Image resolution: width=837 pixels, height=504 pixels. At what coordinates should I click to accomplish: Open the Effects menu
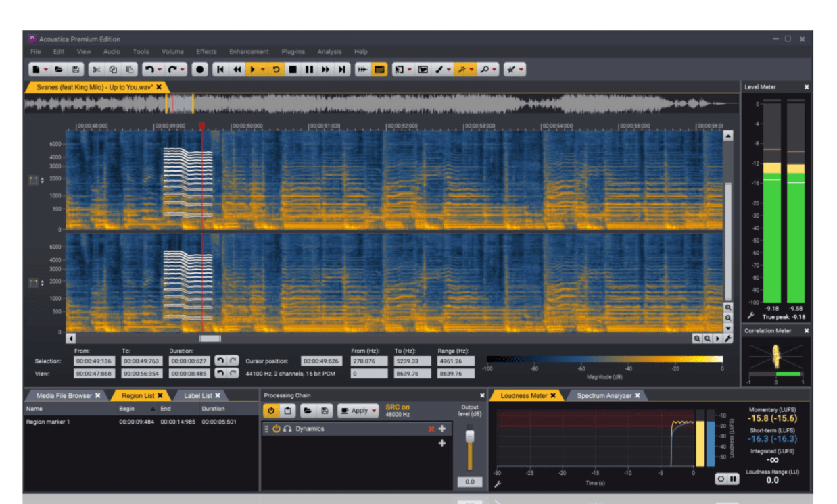point(206,51)
